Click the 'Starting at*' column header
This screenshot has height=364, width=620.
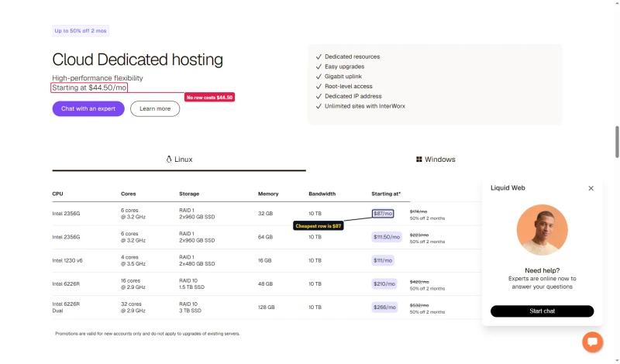386,194
